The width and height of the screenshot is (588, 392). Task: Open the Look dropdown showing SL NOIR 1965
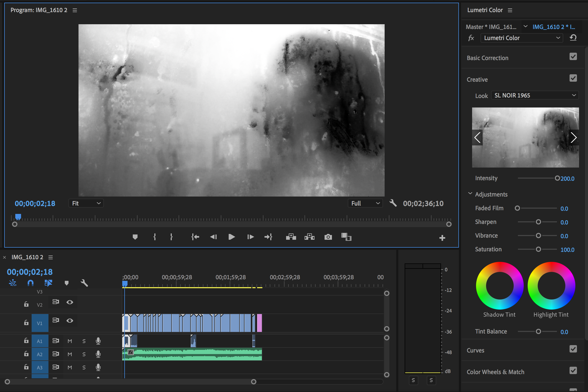tap(535, 95)
